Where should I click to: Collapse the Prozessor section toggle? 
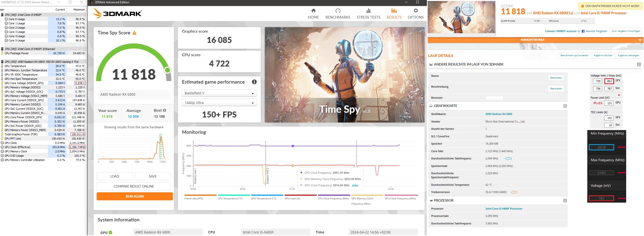pos(565,201)
